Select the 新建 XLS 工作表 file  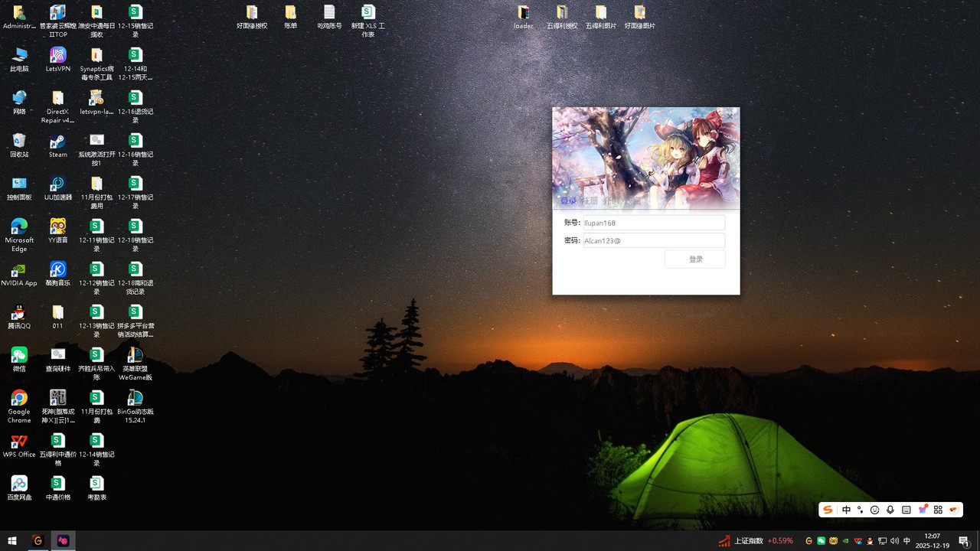368,21
